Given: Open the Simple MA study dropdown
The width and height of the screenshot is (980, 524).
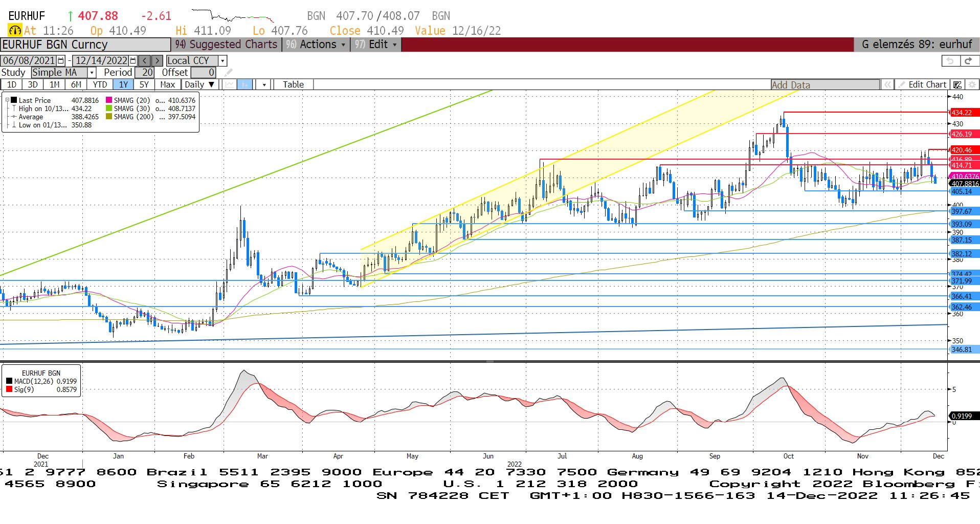Looking at the screenshot, I should [x=92, y=73].
